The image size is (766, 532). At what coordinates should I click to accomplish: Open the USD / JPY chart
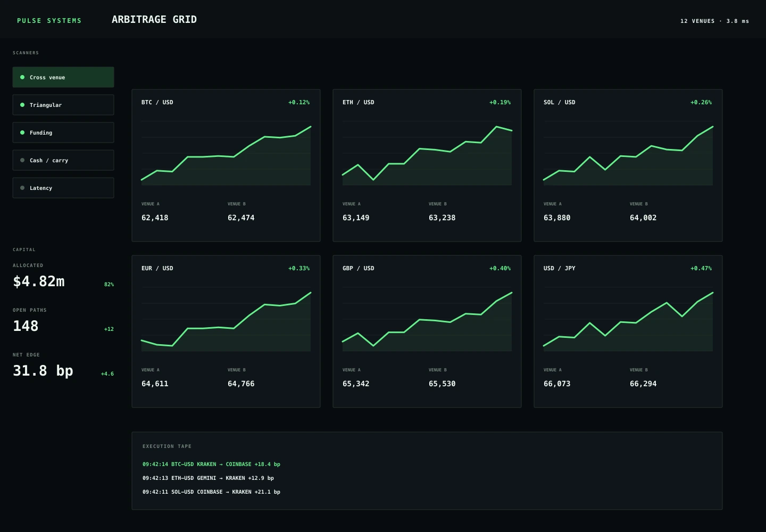pyautogui.click(x=628, y=320)
